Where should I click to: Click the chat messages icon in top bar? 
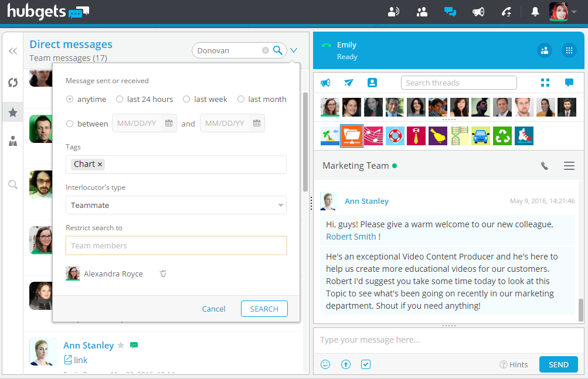(450, 12)
